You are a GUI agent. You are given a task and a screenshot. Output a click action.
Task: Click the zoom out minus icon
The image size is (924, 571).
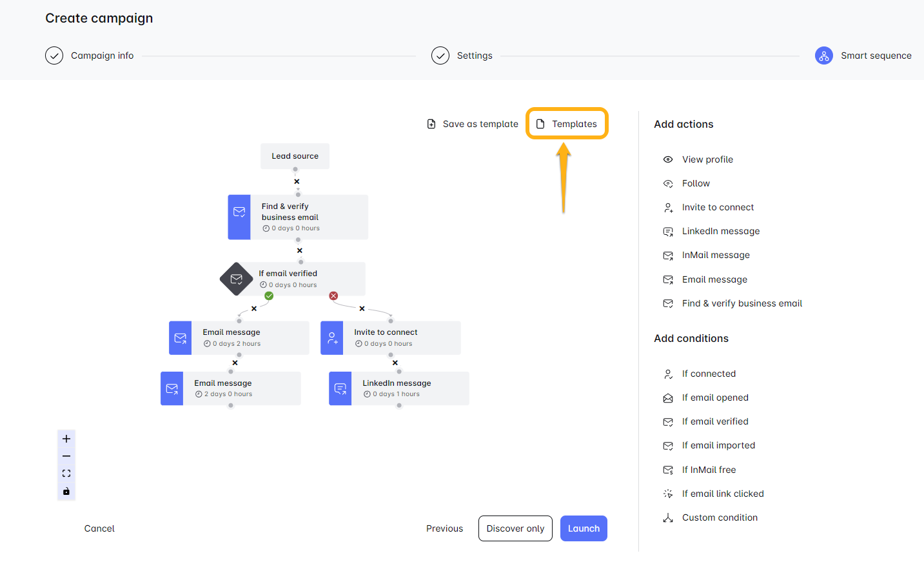click(66, 456)
